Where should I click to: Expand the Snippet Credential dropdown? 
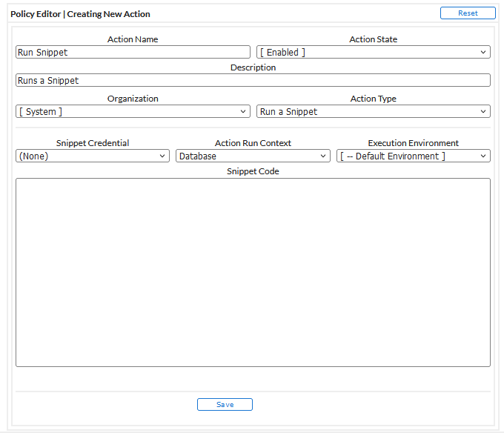click(93, 156)
